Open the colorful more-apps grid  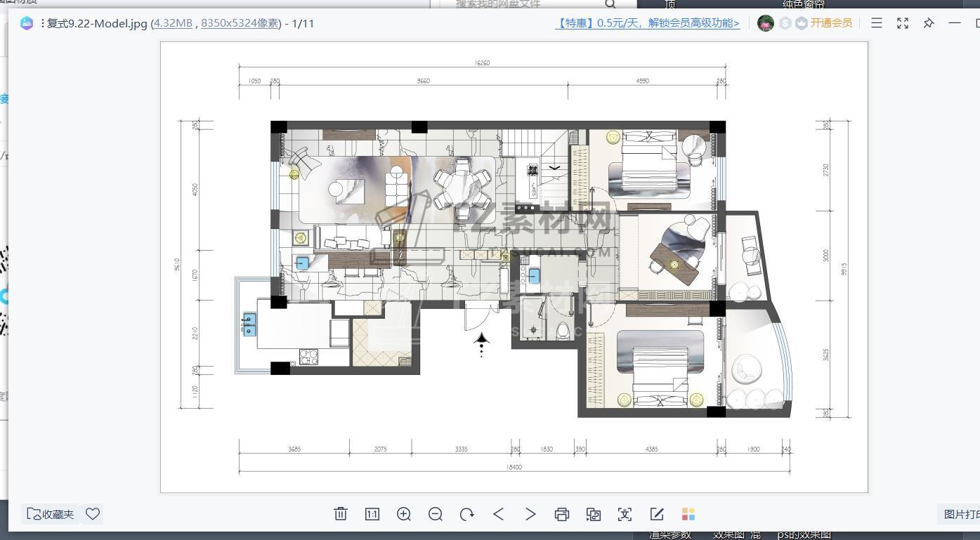688,514
